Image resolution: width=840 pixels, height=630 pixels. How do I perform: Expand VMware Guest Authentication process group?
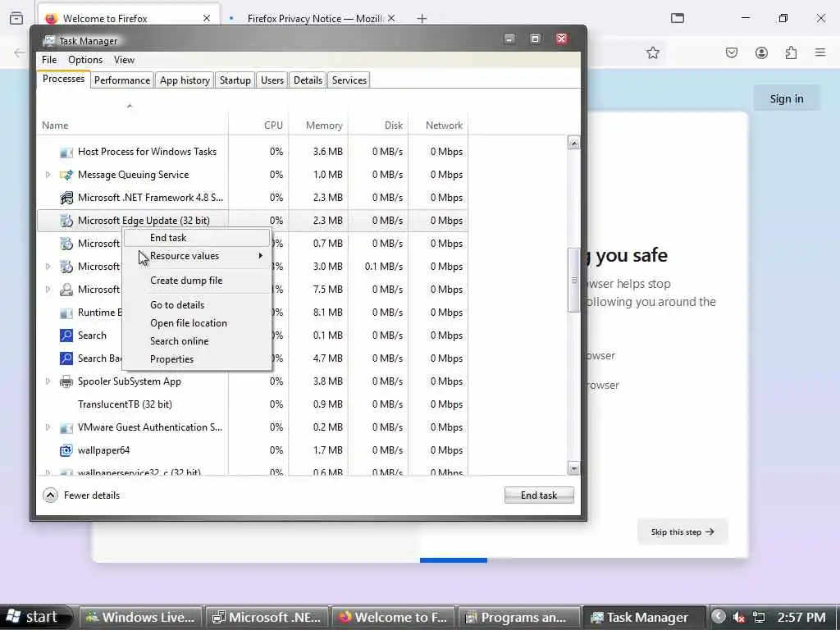tap(48, 427)
